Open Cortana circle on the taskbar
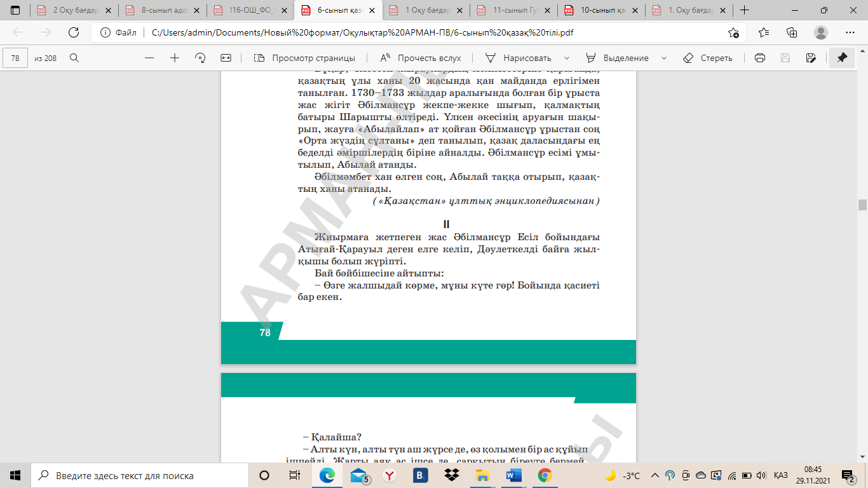Viewport: 868px width, 488px height. (x=264, y=475)
